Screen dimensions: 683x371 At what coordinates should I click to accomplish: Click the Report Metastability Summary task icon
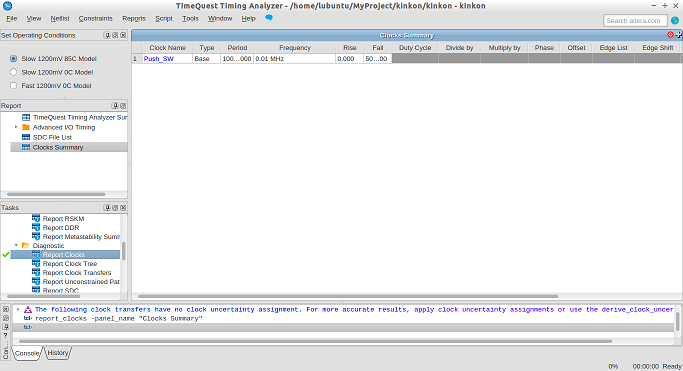pos(36,237)
